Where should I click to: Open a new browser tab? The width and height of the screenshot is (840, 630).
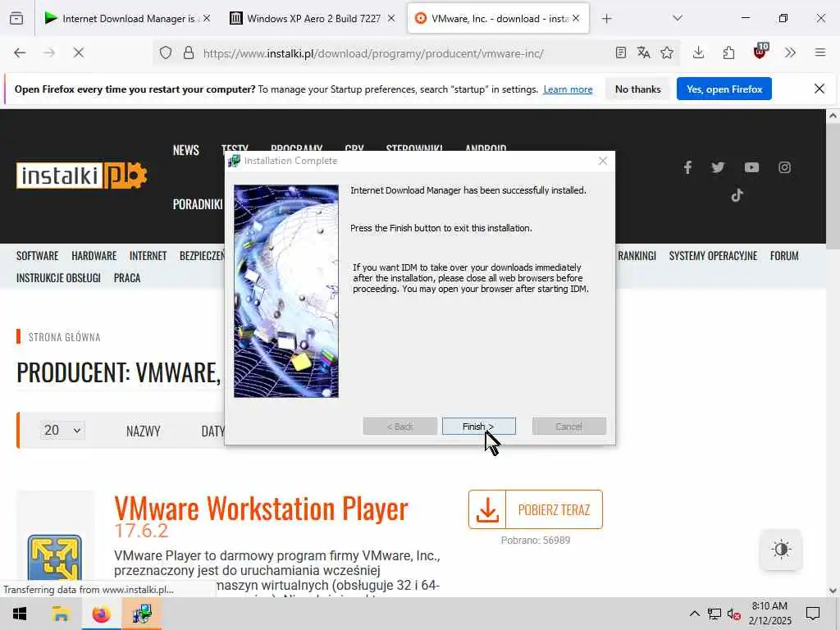pos(606,19)
